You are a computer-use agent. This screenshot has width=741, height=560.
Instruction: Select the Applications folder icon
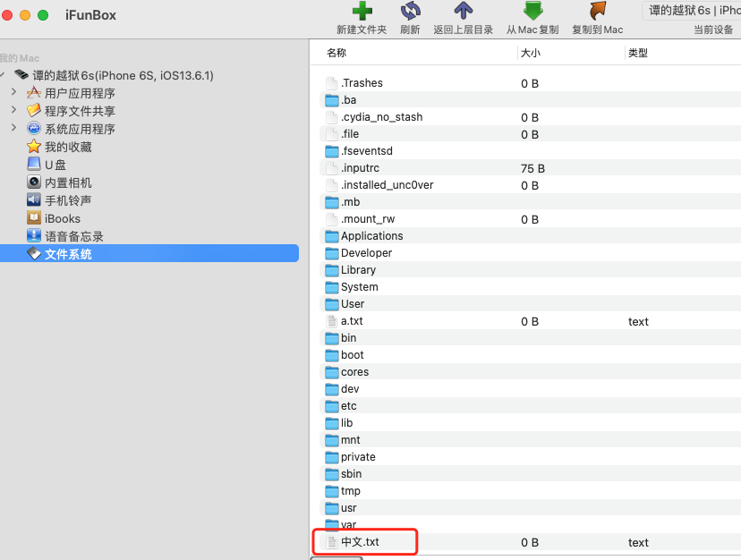[x=332, y=236]
